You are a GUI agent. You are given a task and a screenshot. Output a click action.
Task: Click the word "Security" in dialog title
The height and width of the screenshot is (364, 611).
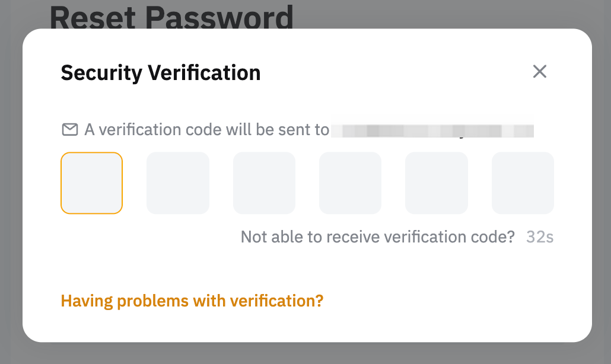tap(101, 72)
